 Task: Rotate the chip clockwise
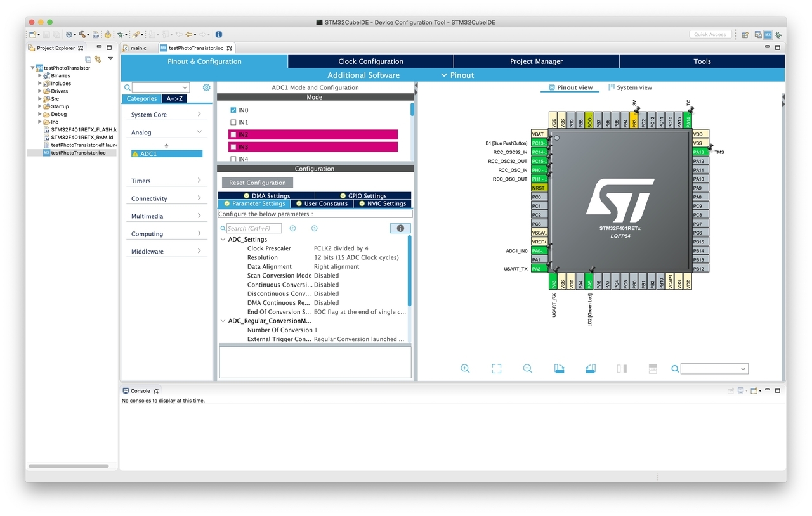(x=559, y=368)
